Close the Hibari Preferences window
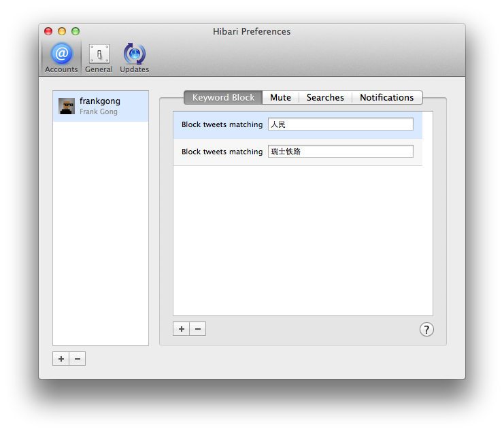 tap(48, 31)
